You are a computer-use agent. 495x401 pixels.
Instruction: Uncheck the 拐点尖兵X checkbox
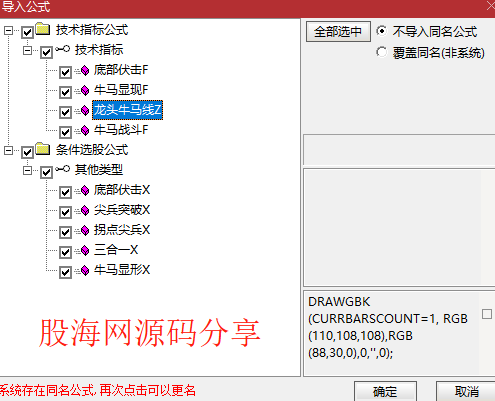65,232
